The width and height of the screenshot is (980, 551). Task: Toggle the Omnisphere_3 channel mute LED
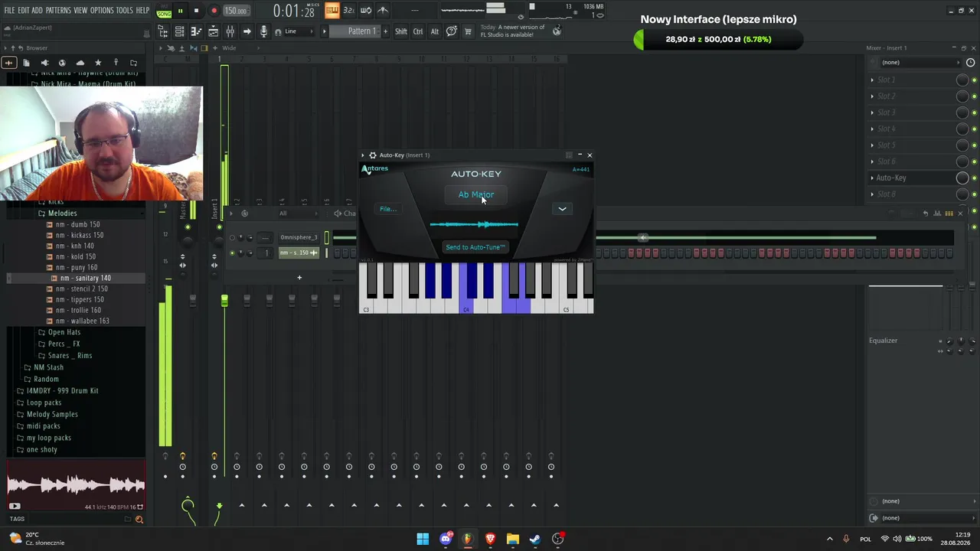pyautogui.click(x=232, y=237)
